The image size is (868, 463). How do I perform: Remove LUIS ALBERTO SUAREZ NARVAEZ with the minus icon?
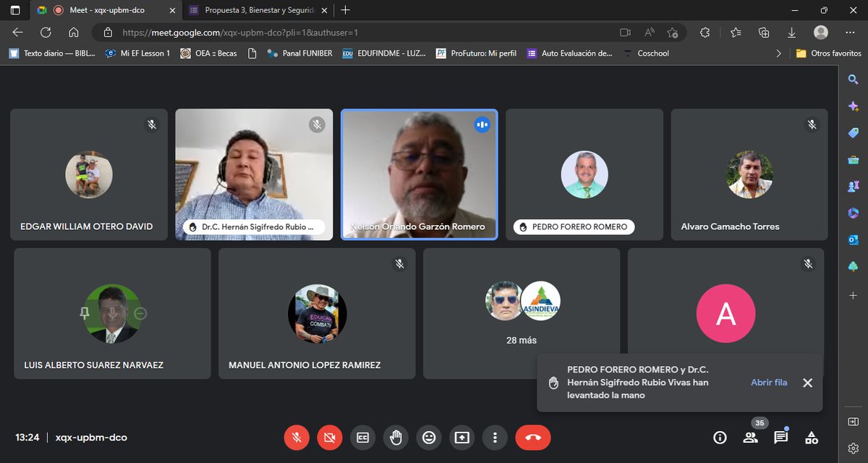click(140, 313)
